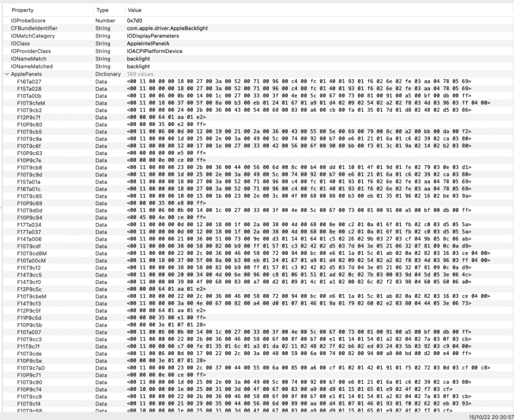Select the F10P9c5b entry
The image size is (514, 420).
[x=30, y=325]
